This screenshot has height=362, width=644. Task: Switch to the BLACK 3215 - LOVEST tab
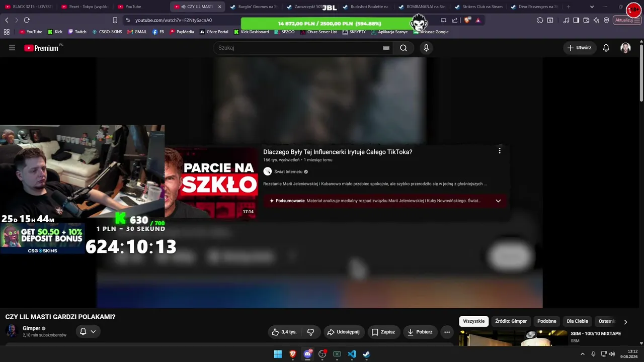coord(29,7)
